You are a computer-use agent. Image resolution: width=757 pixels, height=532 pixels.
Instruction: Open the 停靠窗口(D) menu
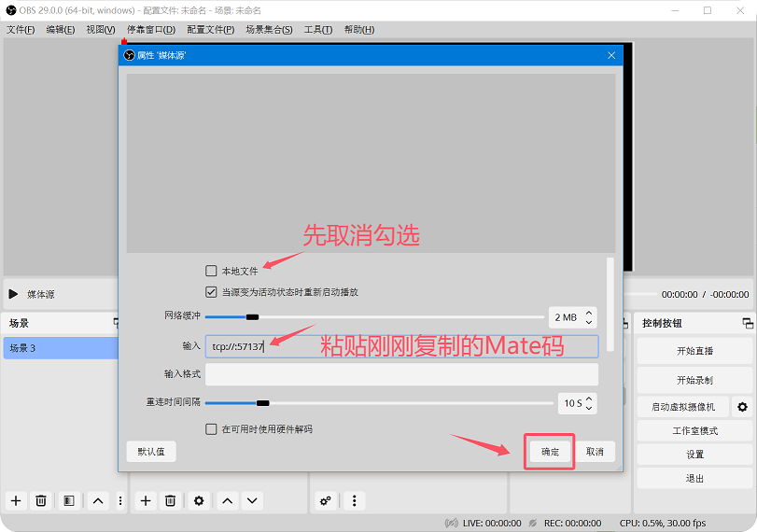151,30
